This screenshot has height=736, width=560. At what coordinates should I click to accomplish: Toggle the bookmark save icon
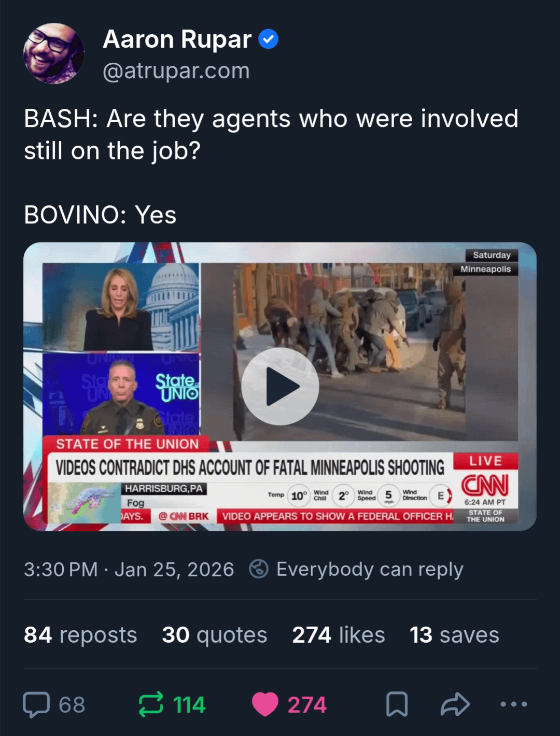397,704
